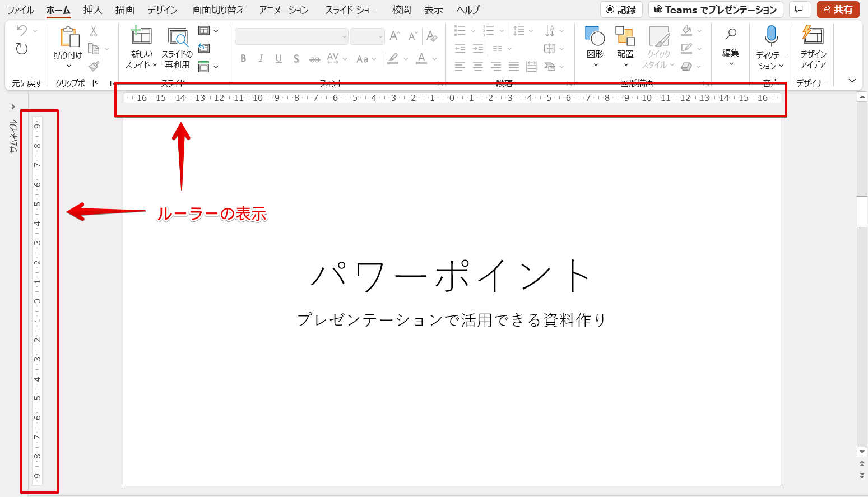Toggle bold formatting
This screenshot has height=497, width=868.
coord(243,59)
